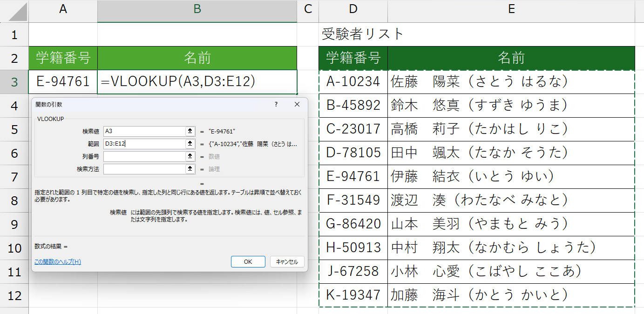Click the empty 列番号 input field
Screen dimensions: 644x314
point(144,156)
